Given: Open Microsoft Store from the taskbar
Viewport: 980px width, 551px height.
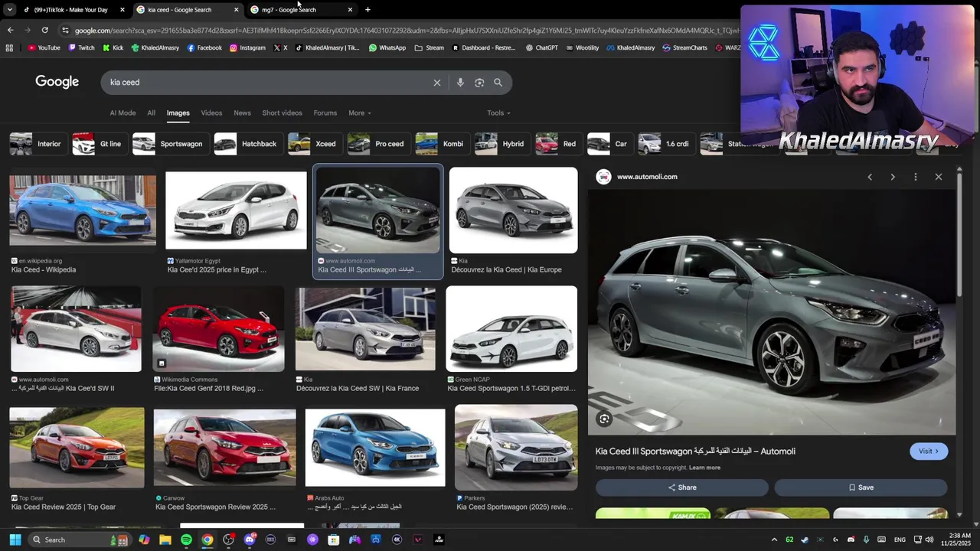Looking at the screenshot, I should click(333, 540).
